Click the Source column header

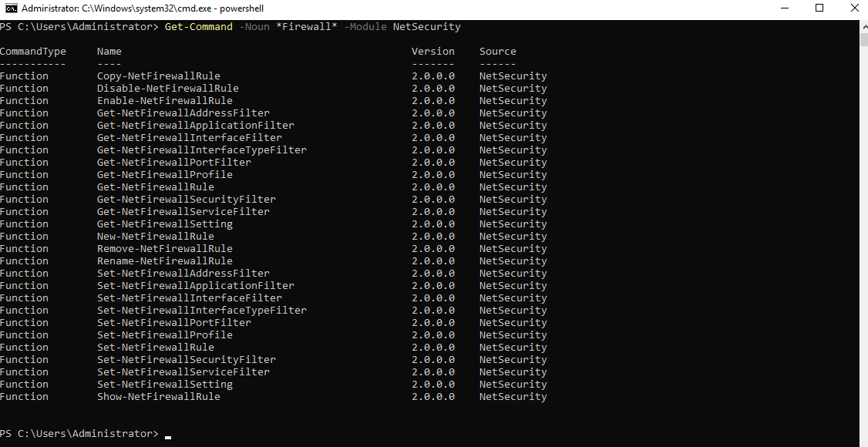[x=497, y=52]
